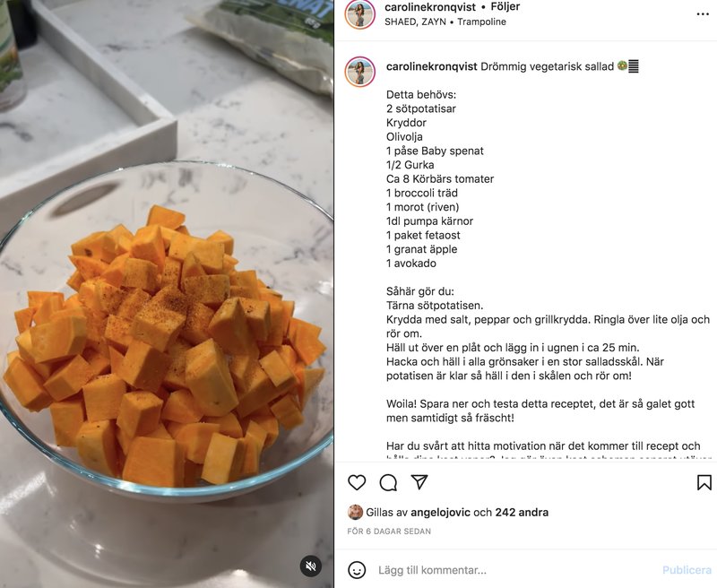Open caption avatar of carolinekronqvist
The height and width of the screenshot is (588, 717).
pyautogui.click(x=360, y=72)
